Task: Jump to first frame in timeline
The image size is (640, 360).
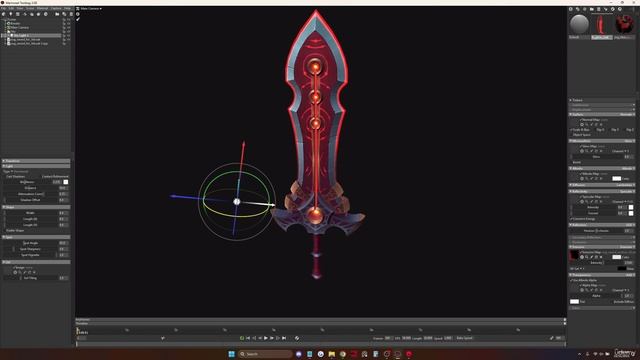Action: pyautogui.click(x=248, y=338)
